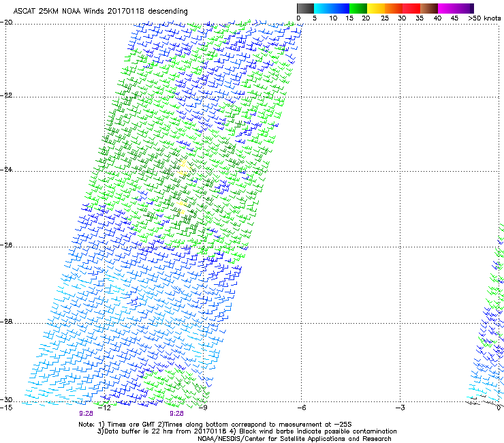Select the 'Data buffer is 22 hrs' note line
This screenshot has height=443, width=504.
pyautogui.click(x=247, y=431)
